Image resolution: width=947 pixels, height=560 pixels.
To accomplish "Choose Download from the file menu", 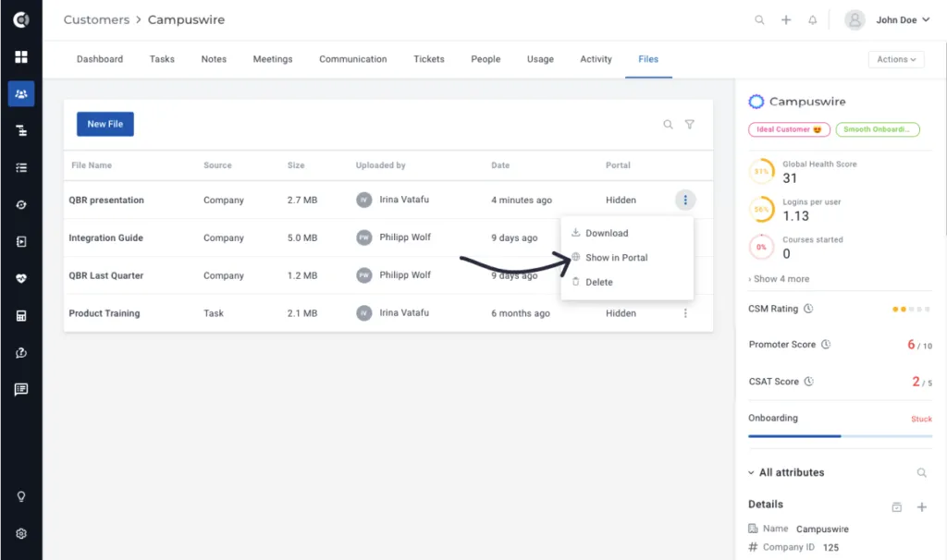I will tap(627, 233).
